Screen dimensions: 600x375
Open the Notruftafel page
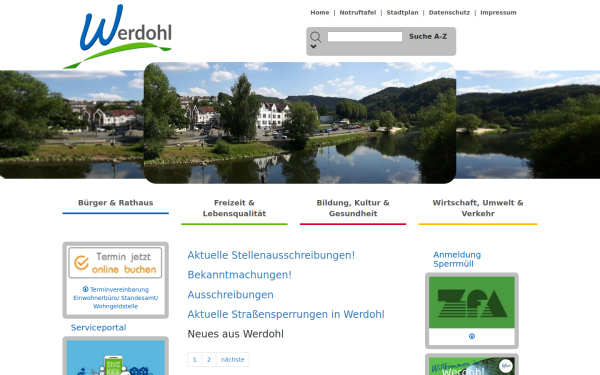pos(358,13)
